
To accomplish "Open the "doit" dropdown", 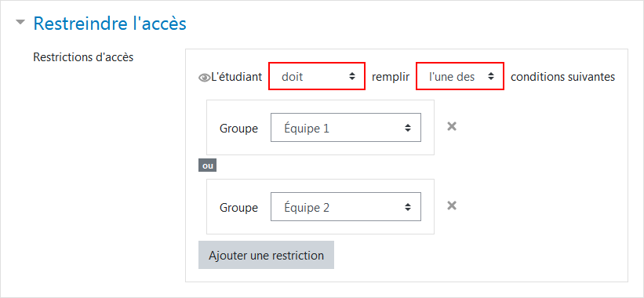I will coord(317,76).
